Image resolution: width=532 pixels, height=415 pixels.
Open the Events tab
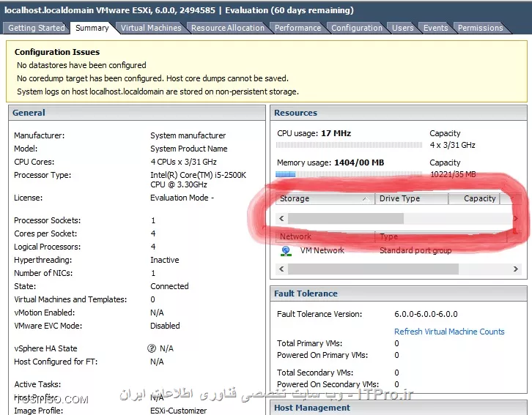[436, 28]
